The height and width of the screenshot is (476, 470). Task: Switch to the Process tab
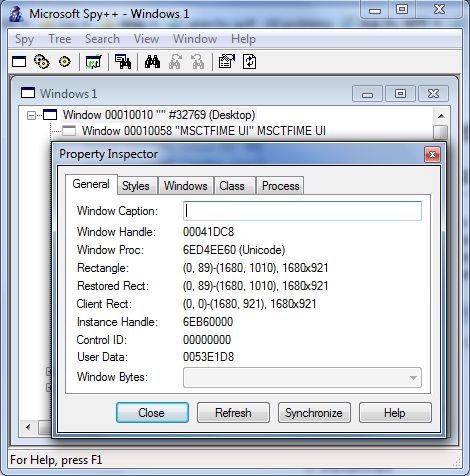281,186
